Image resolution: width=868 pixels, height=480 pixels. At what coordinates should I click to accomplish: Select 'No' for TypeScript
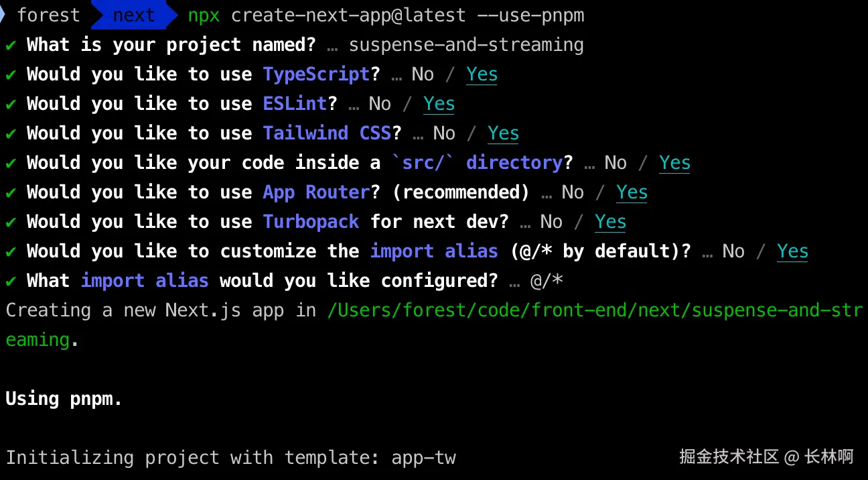coord(423,74)
